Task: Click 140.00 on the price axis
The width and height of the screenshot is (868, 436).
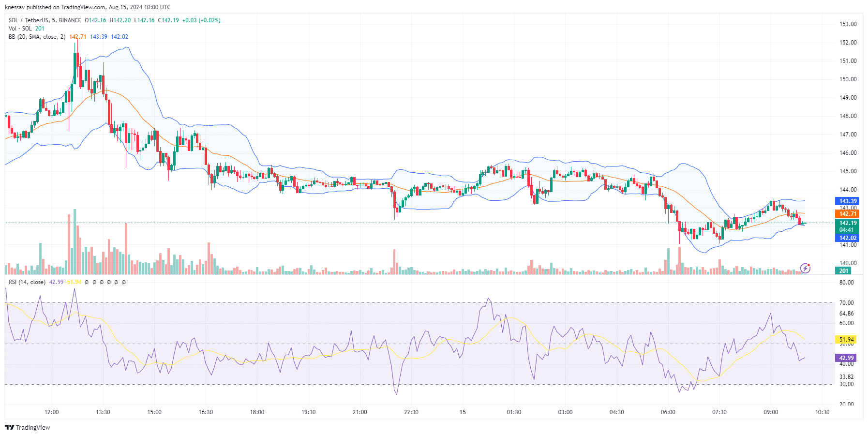Action: (848, 263)
